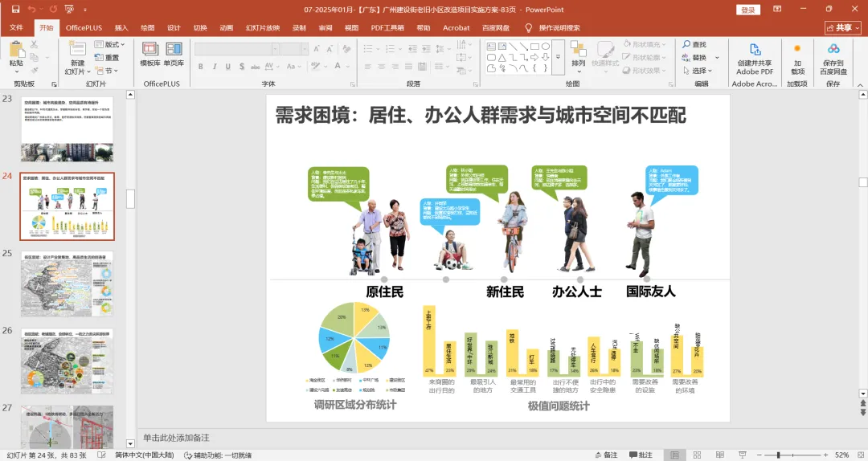
Task: Click the 操作说明搜索 Tell Me search box
Action: (552, 27)
